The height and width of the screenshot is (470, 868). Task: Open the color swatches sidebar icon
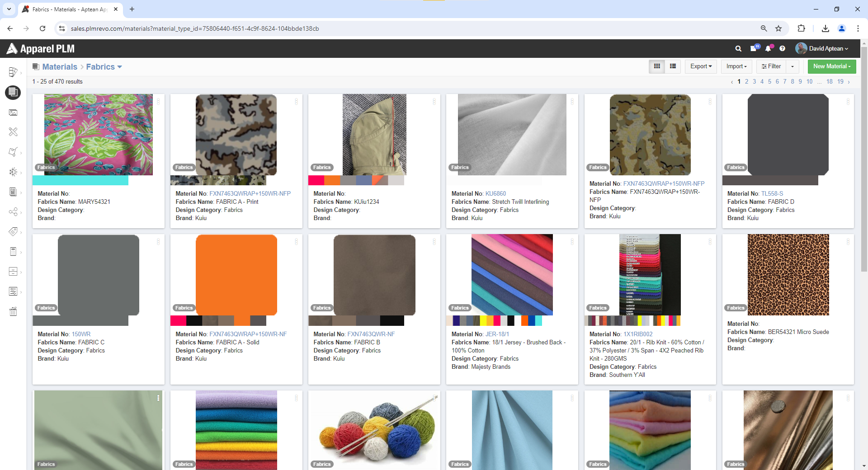tap(13, 72)
